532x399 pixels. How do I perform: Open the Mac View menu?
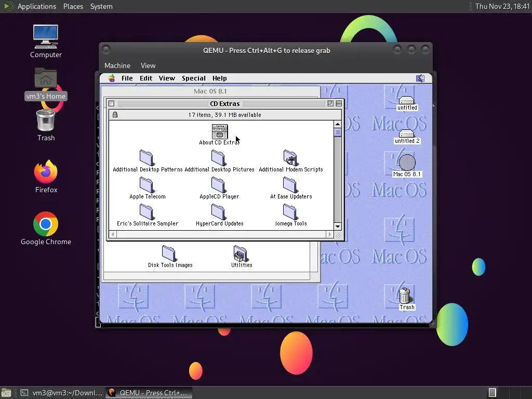click(x=167, y=78)
